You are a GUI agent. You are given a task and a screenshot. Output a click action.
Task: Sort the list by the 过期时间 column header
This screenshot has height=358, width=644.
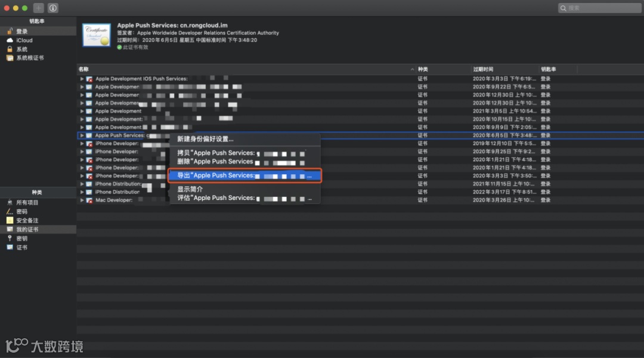[504, 69]
